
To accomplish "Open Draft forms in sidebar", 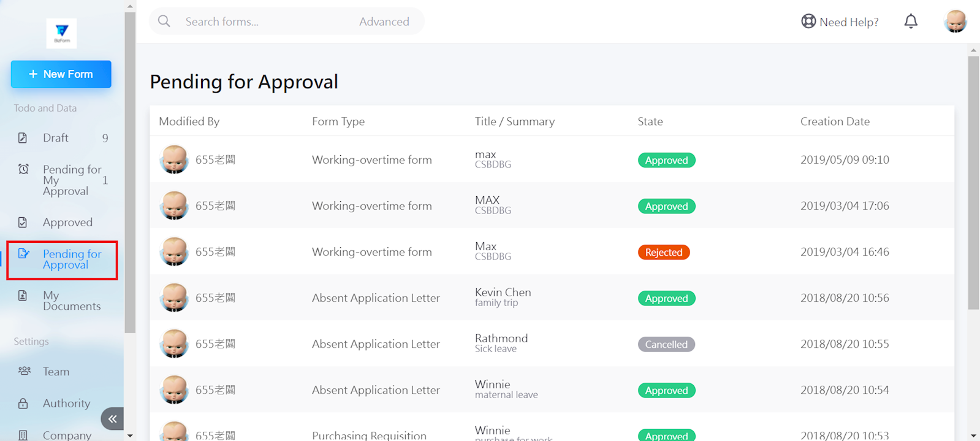I will [x=56, y=138].
